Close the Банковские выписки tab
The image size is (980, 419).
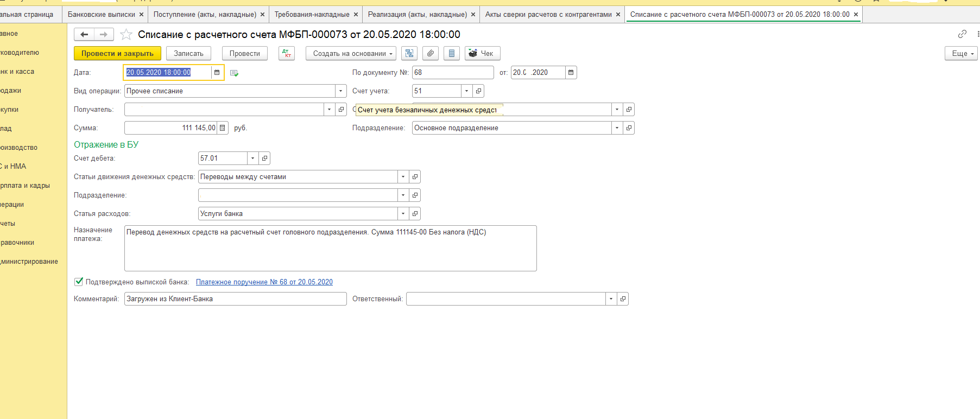[x=142, y=15]
